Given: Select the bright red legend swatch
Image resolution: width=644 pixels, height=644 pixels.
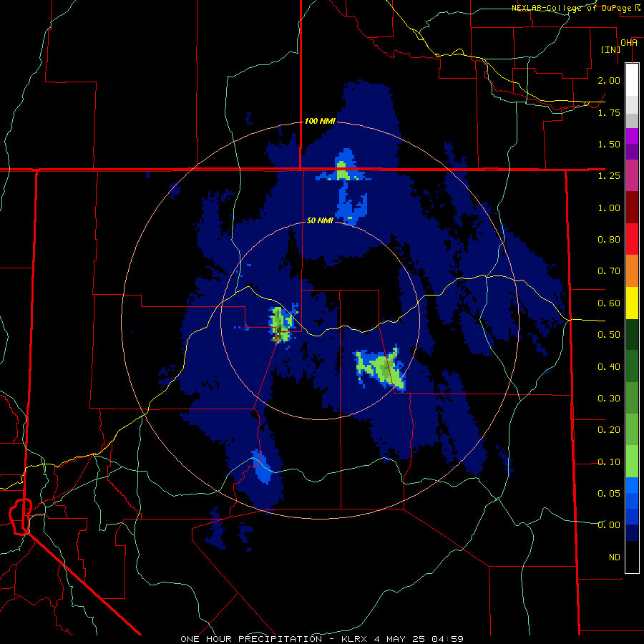Looking at the screenshot, I should [632, 239].
